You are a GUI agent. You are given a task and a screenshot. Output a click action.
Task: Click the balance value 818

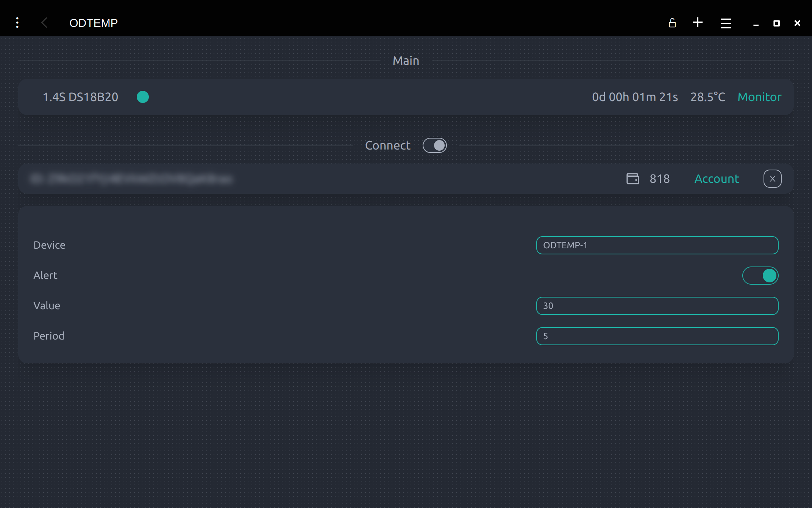pyautogui.click(x=659, y=179)
